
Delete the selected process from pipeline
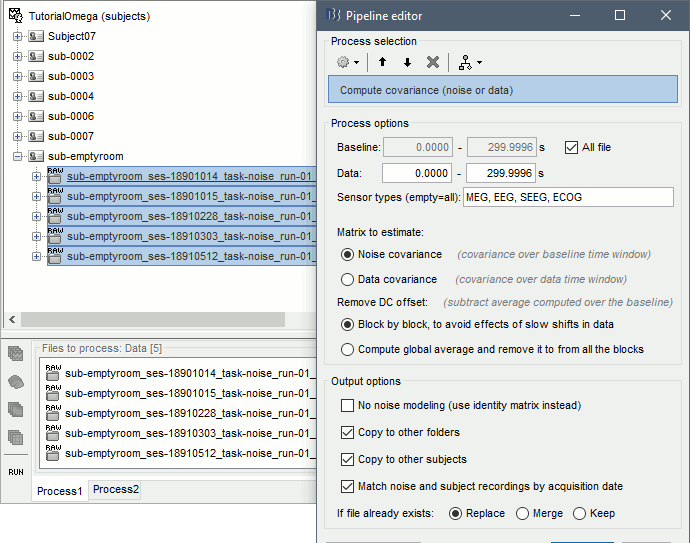432,62
